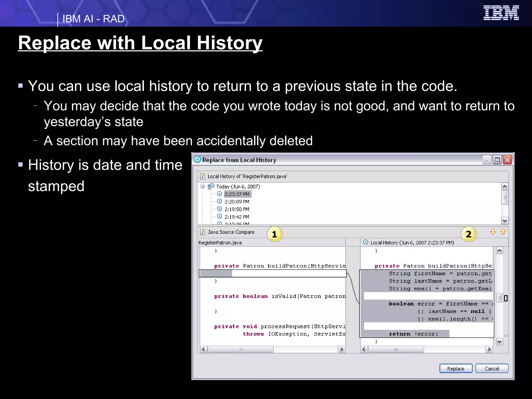
Task: Select the 2:19:42 PM history entry
Action: (x=237, y=217)
